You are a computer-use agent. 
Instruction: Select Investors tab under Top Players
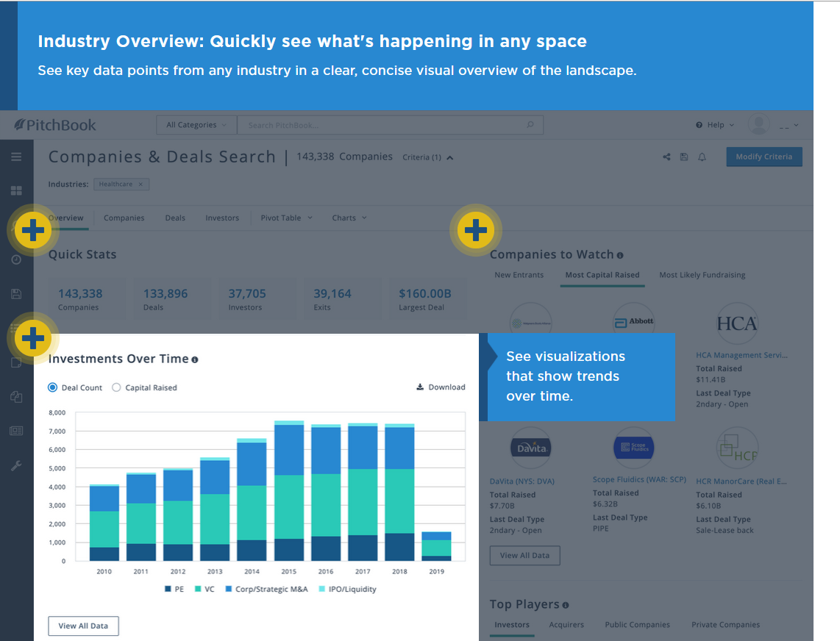click(512, 624)
